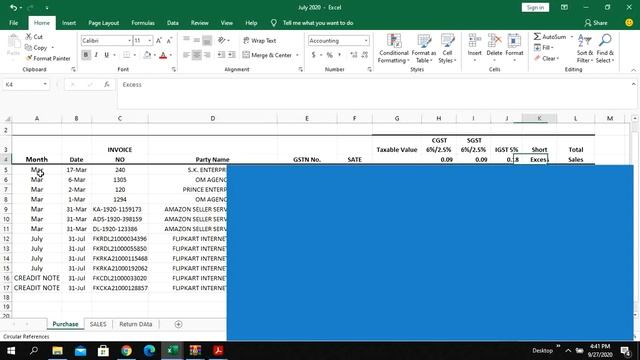
Task: Switch to the Review tab
Action: tap(200, 23)
